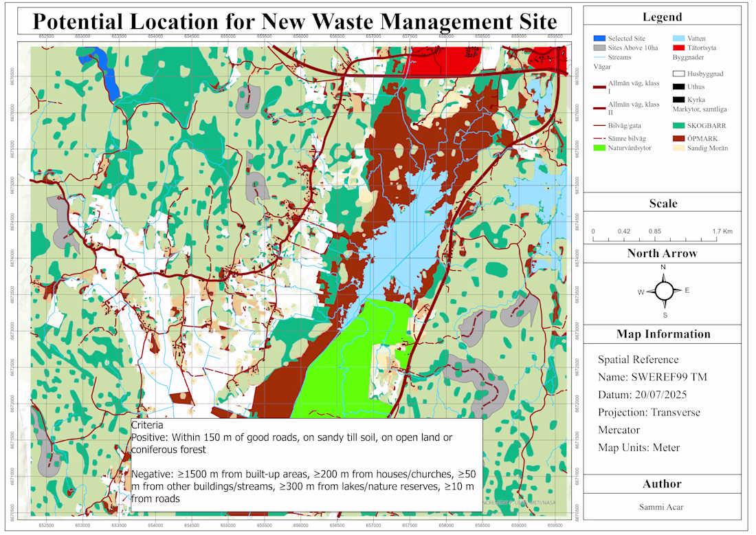Click the Sandig Morän beige swatch
Viewport: 756px width, 535px height.
coord(678,148)
